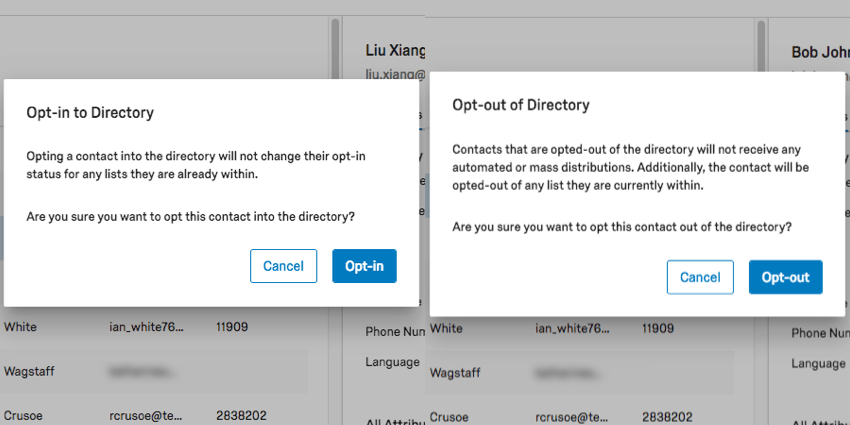Image resolution: width=850 pixels, height=425 pixels.
Task: Click the blurred email in the Wagstaff row
Action: (x=150, y=372)
